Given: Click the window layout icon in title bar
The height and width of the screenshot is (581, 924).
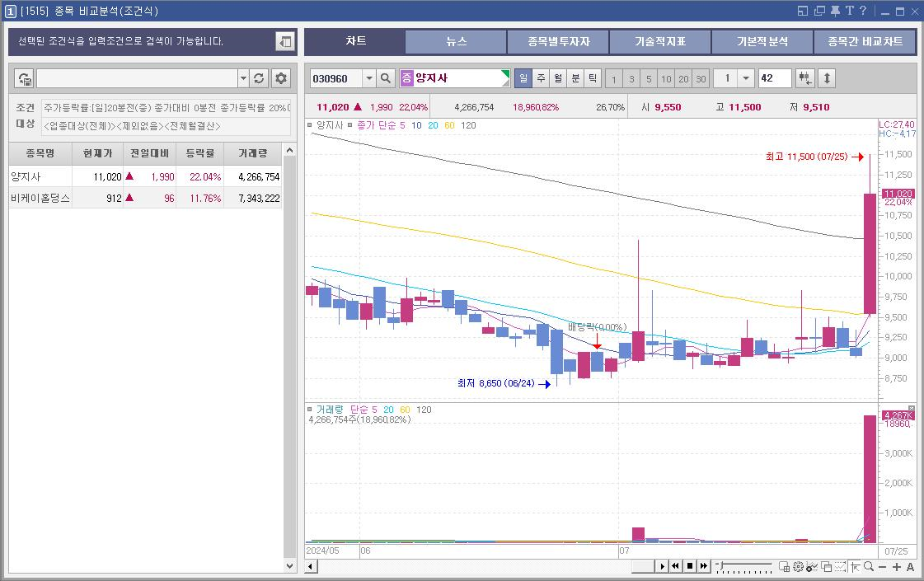Looking at the screenshot, I should click(803, 11).
